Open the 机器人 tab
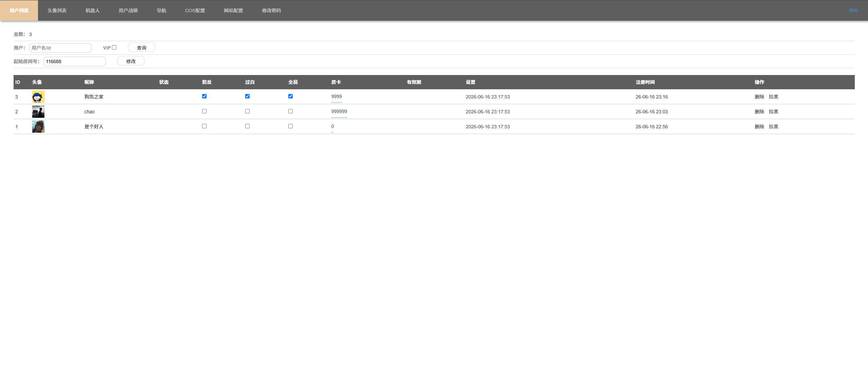 (93, 11)
